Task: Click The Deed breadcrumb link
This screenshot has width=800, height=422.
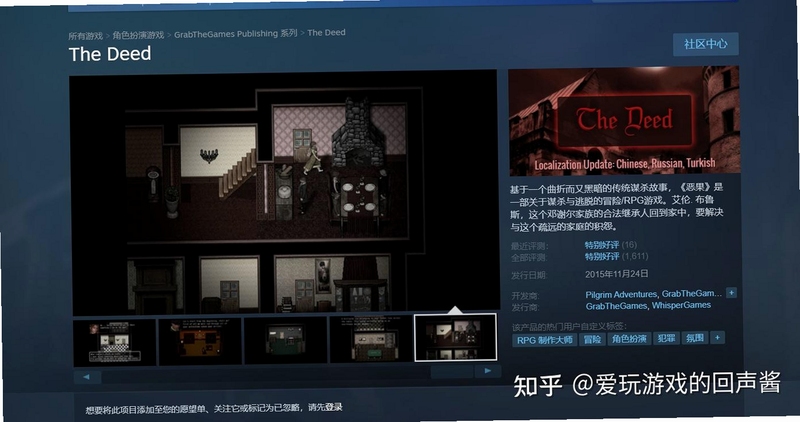Action: pos(327,32)
